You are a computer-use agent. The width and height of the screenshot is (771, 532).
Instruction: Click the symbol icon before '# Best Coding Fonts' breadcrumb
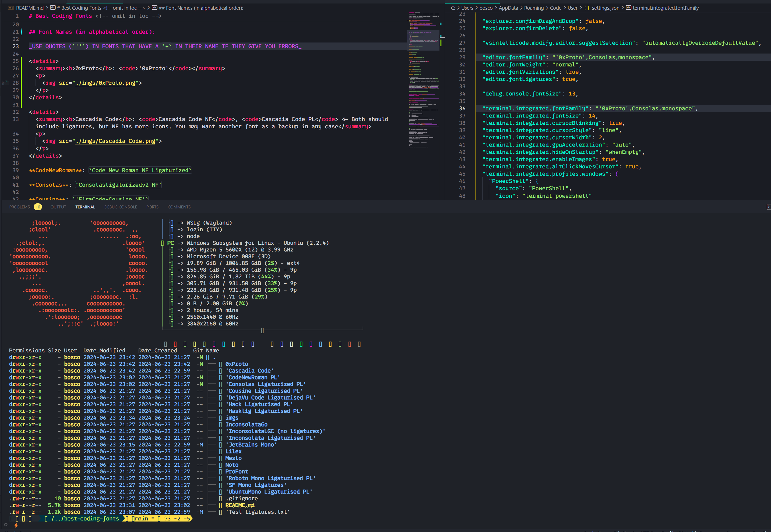coord(53,8)
